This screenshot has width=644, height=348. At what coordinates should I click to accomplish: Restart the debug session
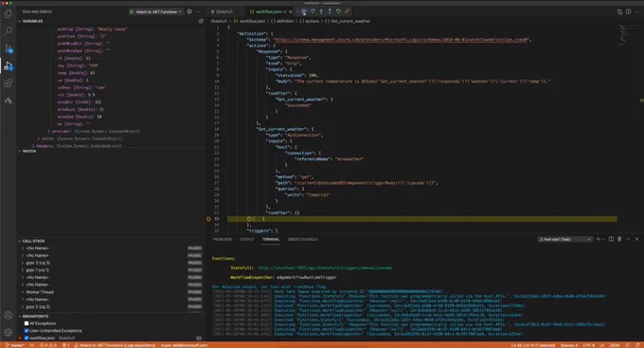(338, 11)
